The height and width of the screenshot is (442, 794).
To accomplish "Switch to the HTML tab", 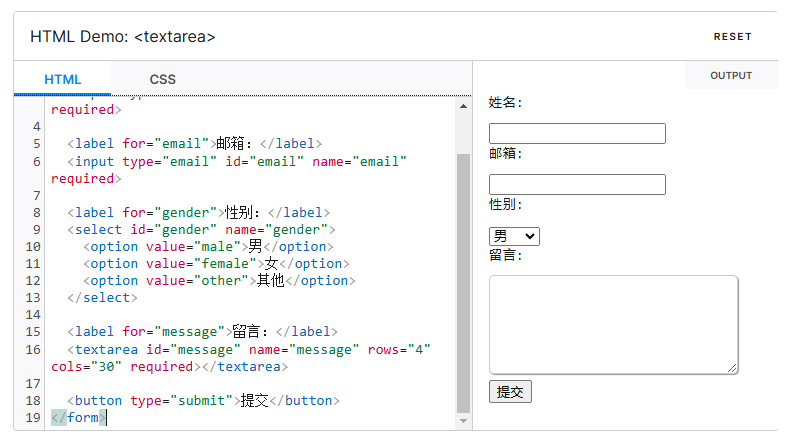I will point(62,79).
